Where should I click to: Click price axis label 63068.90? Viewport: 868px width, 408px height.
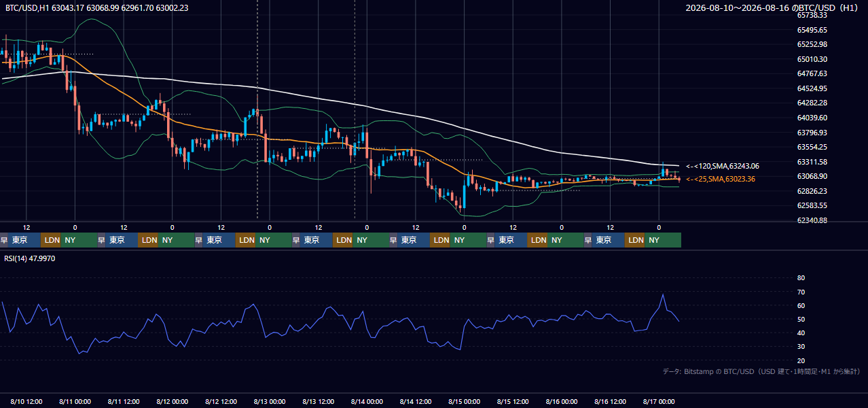[x=812, y=176]
